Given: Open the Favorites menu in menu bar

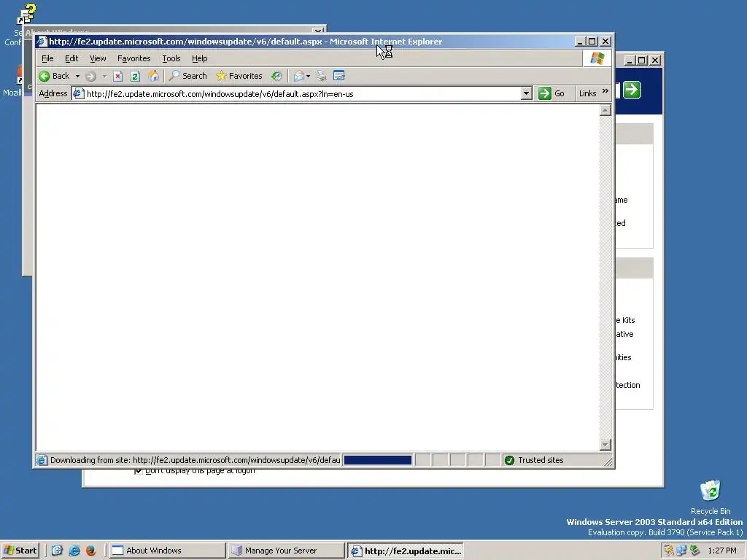Looking at the screenshot, I should 134,58.
